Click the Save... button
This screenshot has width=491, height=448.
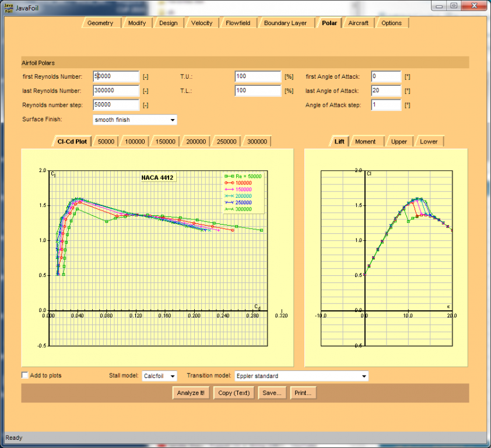[272, 393]
